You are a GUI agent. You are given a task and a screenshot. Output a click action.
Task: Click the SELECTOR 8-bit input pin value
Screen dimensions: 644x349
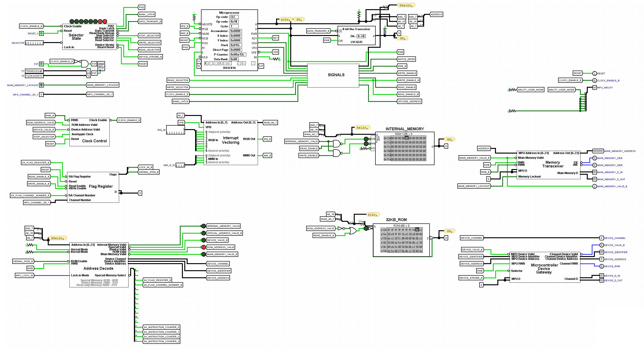click(x=34, y=43)
